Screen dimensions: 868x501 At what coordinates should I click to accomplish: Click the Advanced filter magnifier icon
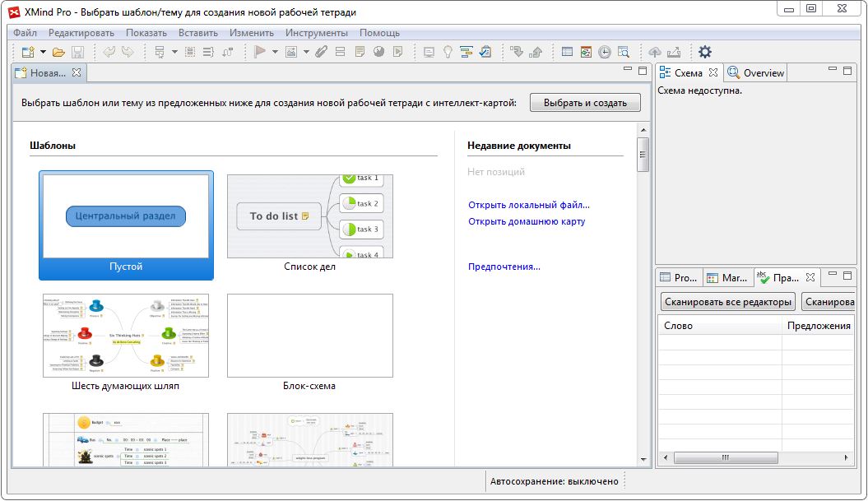[624, 52]
